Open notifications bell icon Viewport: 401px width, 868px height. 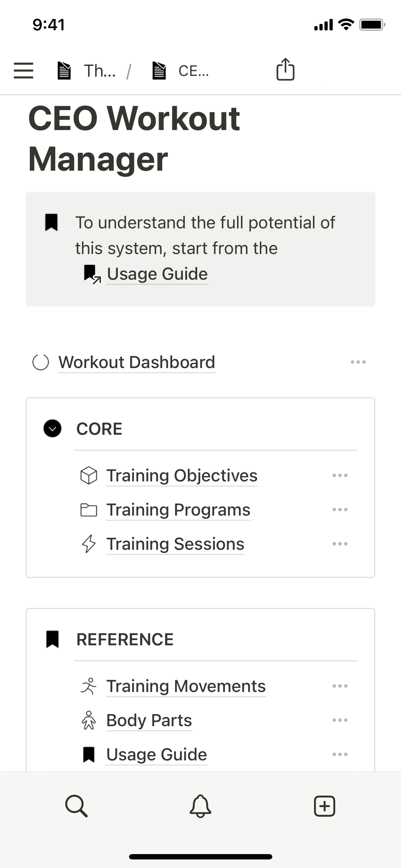pyautogui.click(x=200, y=806)
